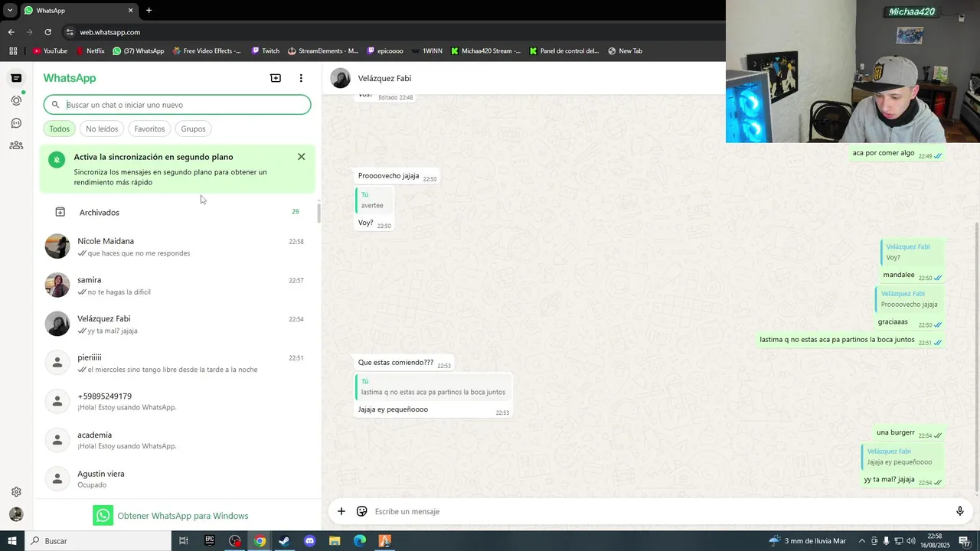Open WhatsApp settings gear

coord(16,492)
